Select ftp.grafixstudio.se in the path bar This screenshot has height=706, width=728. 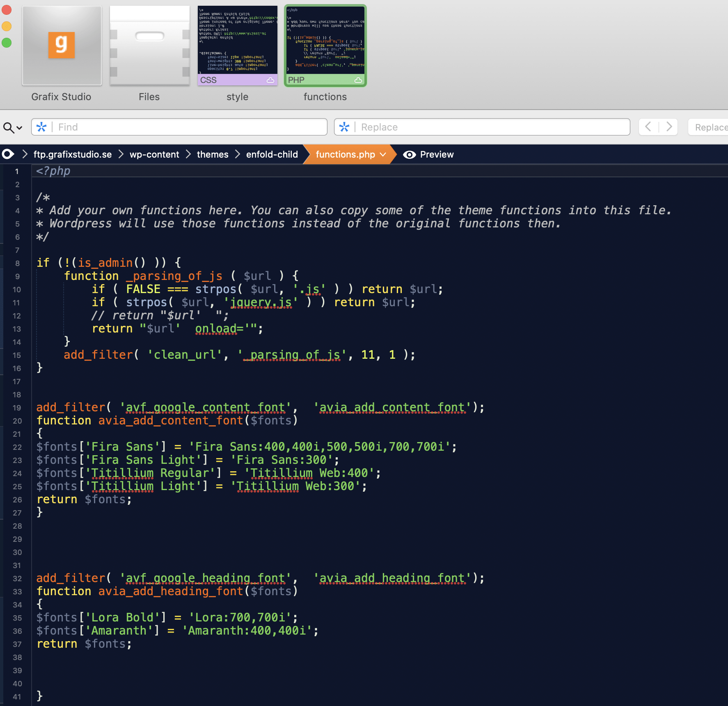[73, 154]
